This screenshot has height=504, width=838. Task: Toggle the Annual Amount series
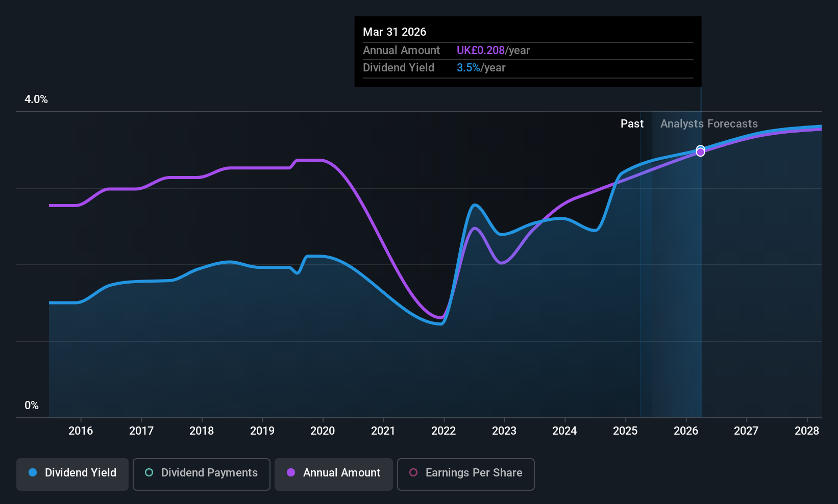(x=334, y=474)
